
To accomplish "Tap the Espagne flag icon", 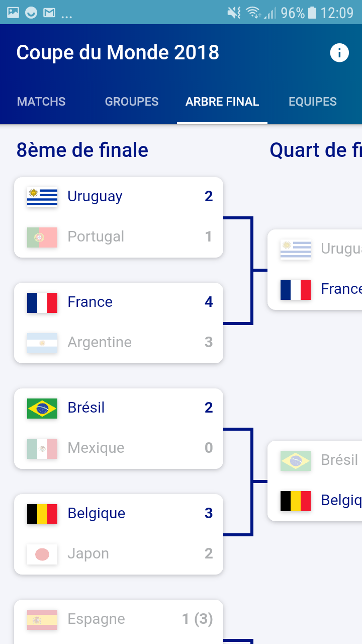I will coord(42,619).
